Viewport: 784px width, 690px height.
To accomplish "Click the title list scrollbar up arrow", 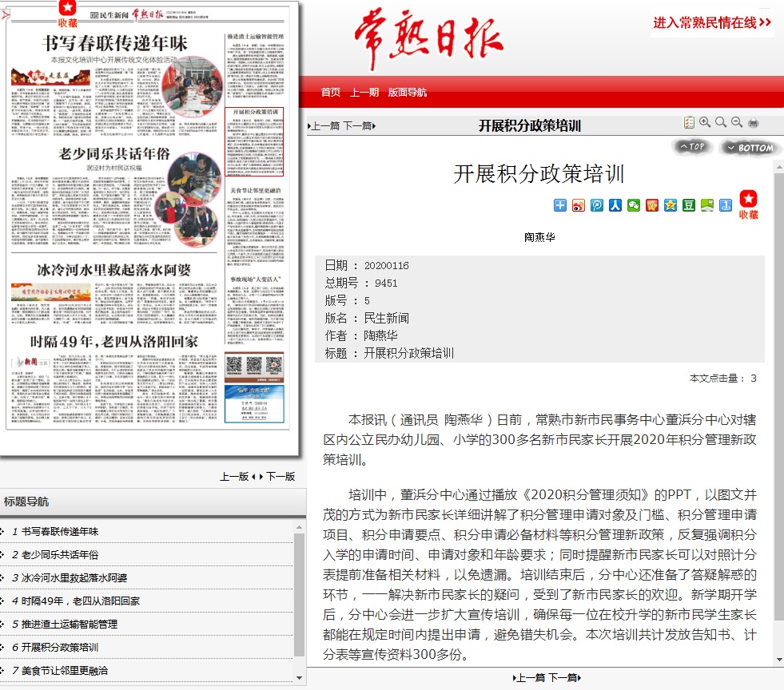I will click(299, 527).
